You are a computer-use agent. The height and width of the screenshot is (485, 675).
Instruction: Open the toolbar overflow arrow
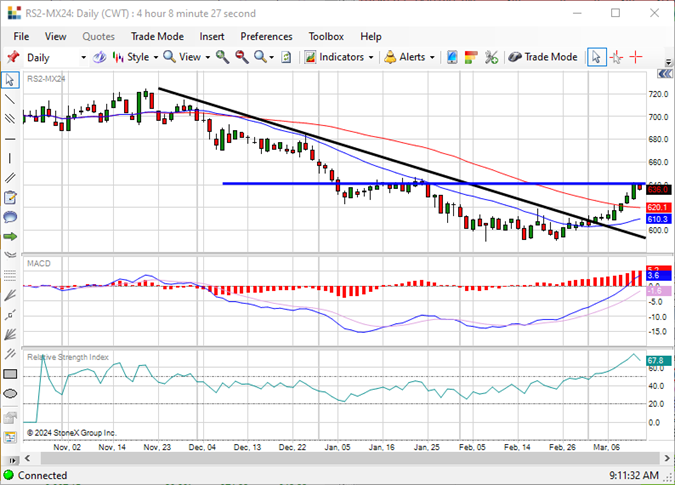(x=668, y=62)
